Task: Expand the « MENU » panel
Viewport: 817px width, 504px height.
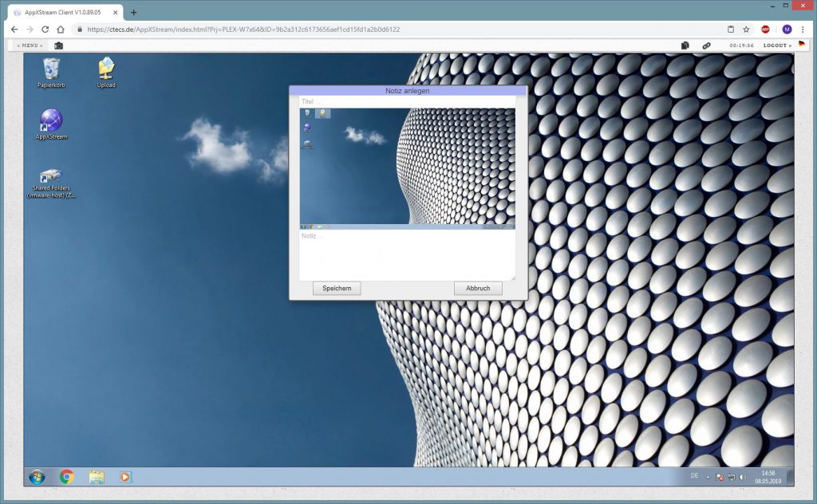Action: (x=30, y=45)
